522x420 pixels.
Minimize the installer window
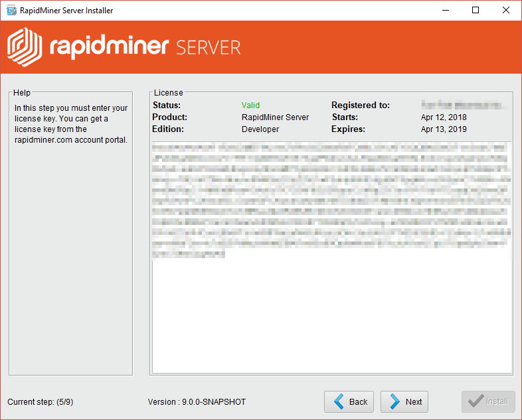[445, 10]
